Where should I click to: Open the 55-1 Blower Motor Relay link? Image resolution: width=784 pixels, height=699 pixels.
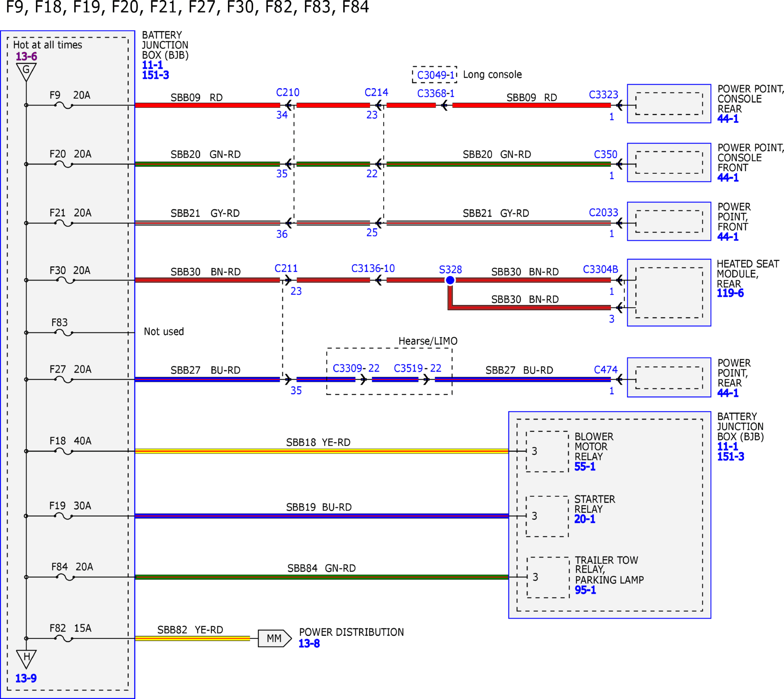tap(585, 467)
